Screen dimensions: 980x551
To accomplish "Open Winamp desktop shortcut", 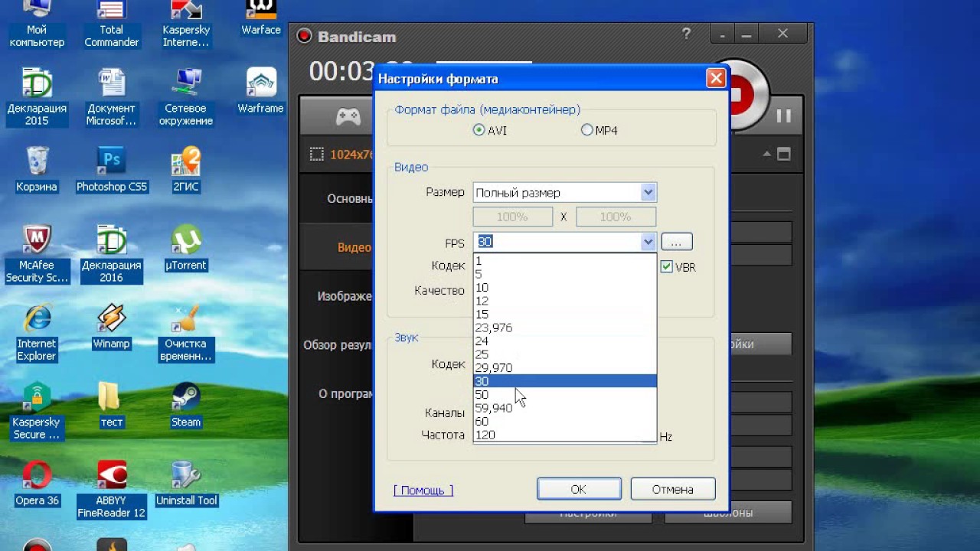I will click(x=111, y=328).
